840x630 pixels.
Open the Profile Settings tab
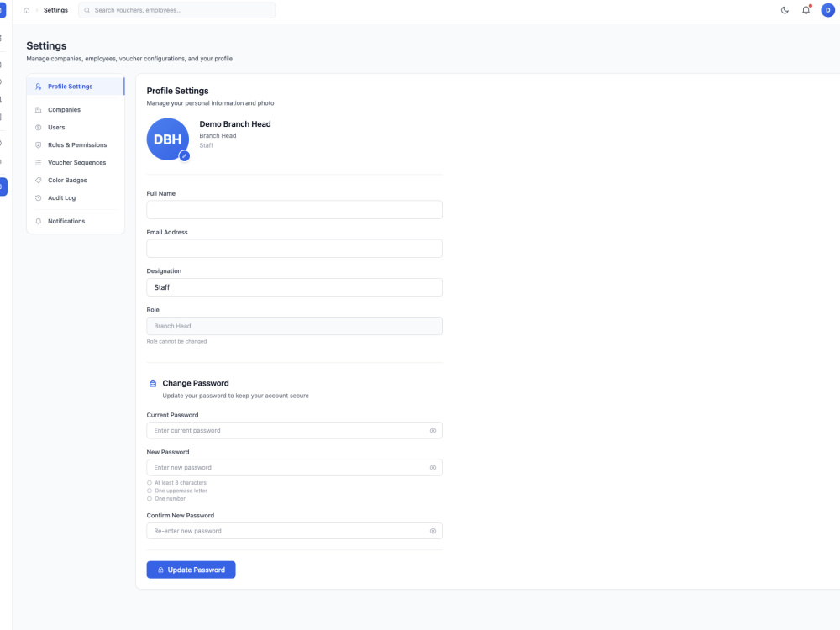[76, 87]
